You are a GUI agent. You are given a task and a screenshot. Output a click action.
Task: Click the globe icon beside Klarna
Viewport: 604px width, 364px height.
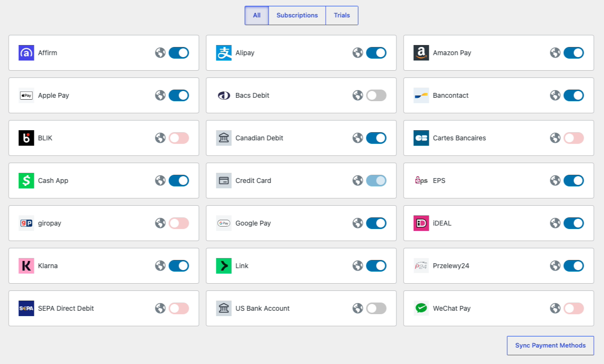coord(160,266)
